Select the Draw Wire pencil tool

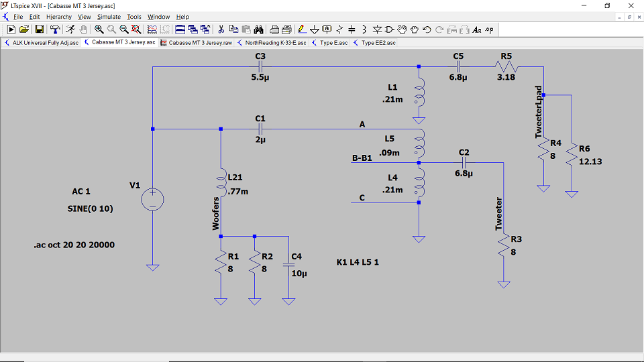click(x=302, y=29)
